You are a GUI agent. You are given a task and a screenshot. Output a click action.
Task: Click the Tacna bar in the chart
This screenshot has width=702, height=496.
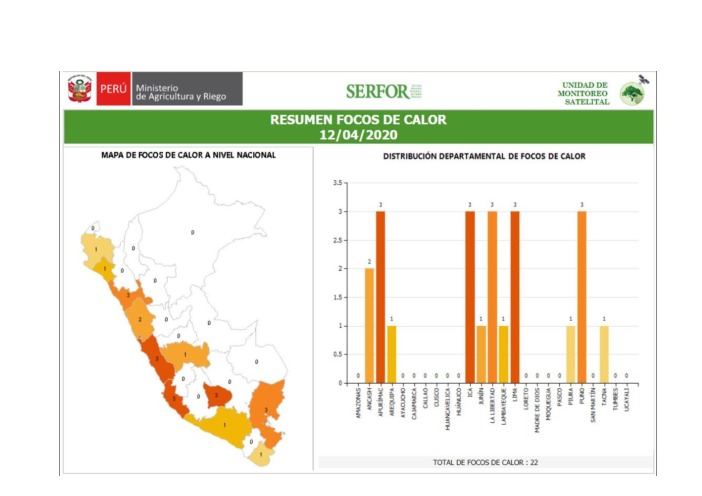(604, 354)
